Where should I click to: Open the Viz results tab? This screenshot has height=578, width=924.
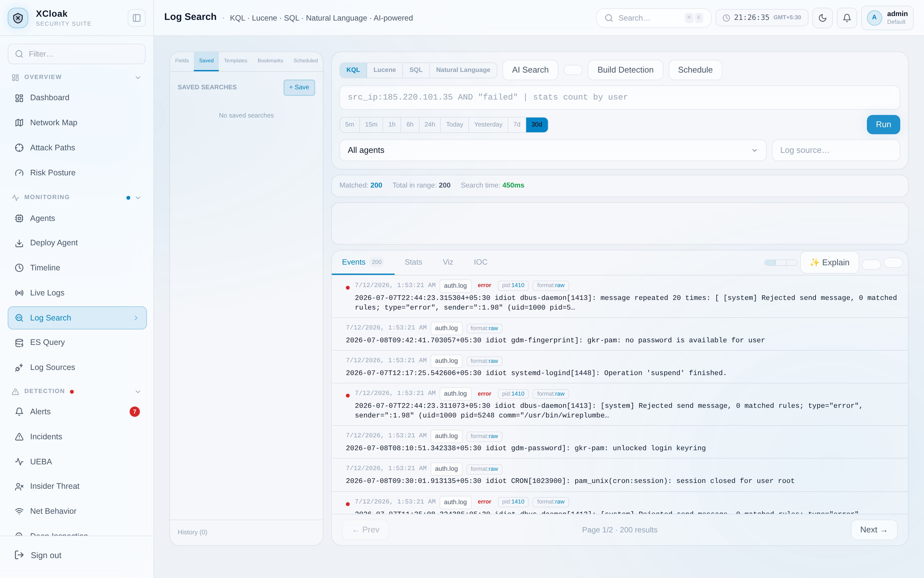pyautogui.click(x=448, y=262)
